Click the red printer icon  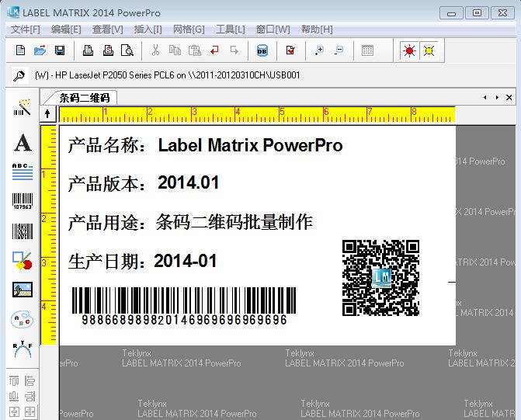(108, 50)
